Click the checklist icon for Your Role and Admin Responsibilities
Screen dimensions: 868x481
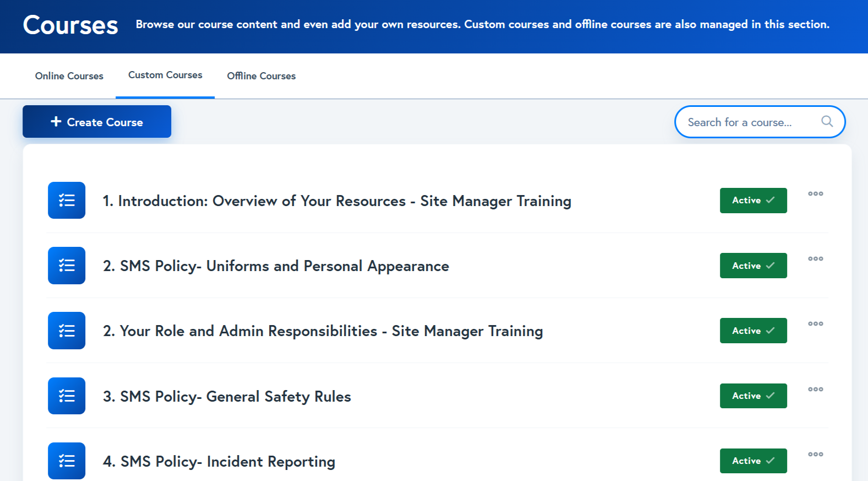(x=67, y=331)
